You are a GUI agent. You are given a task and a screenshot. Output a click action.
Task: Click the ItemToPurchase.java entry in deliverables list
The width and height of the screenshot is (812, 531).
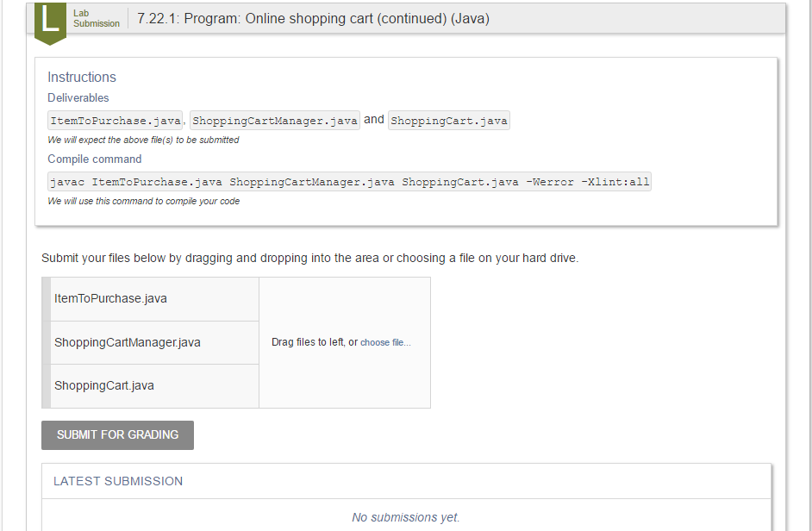115,120
